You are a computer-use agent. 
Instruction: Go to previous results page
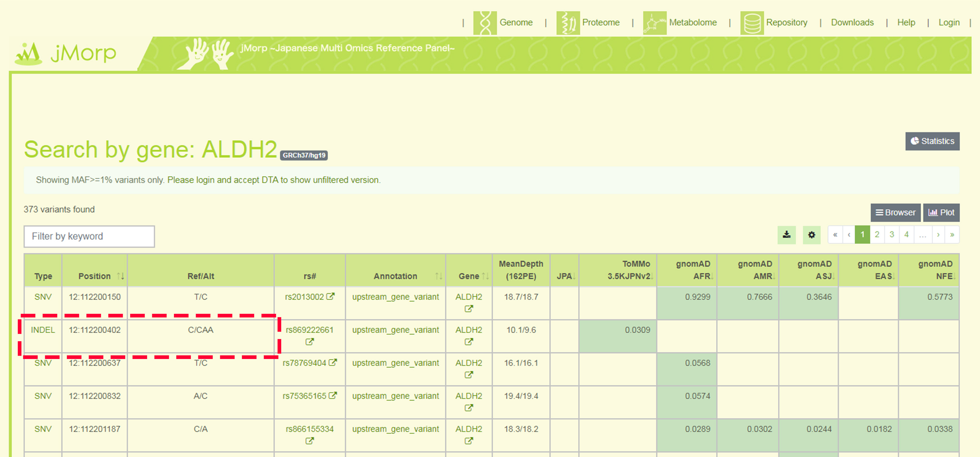click(849, 234)
